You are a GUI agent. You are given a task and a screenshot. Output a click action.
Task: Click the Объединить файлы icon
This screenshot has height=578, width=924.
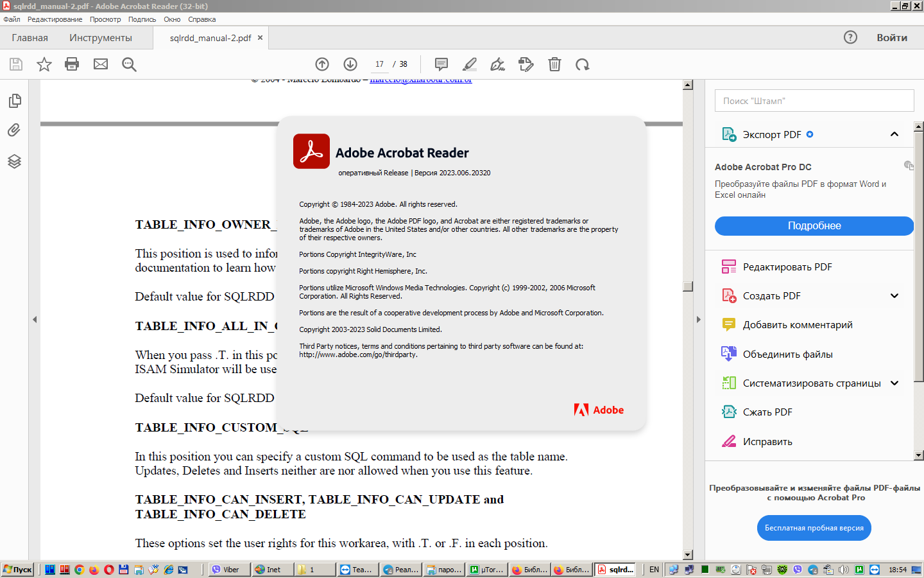[x=729, y=354]
